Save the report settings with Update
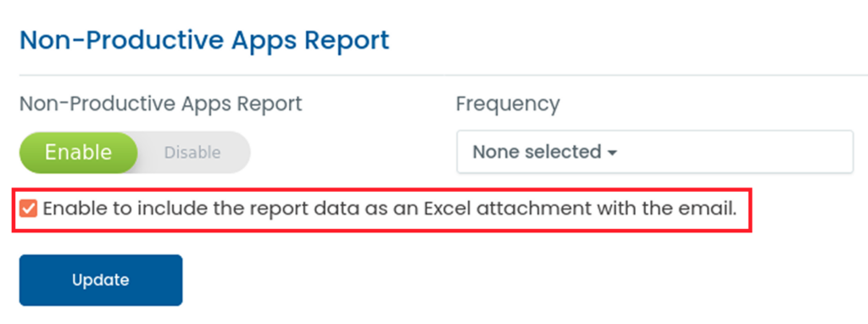This screenshot has height=324, width=868. click(x=101, y=280)
